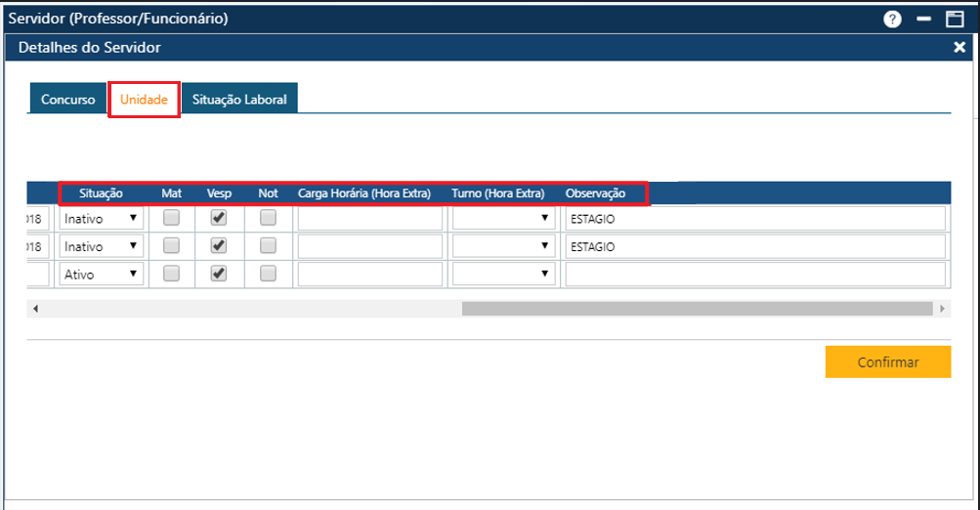980x510 pixels.
Task: Uncheck the Vesp box in second row
Action: click(219, 246)
